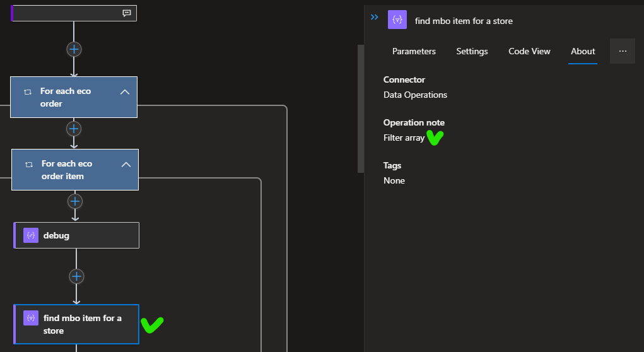The image size is (644, 352).
Task: Switch to the Parameters tab
Action: 414,51
